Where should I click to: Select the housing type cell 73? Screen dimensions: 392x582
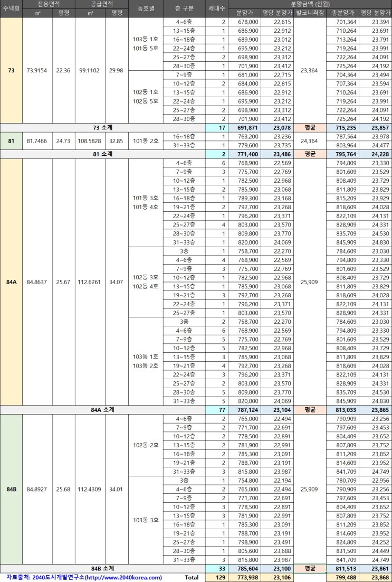[11, 71]
